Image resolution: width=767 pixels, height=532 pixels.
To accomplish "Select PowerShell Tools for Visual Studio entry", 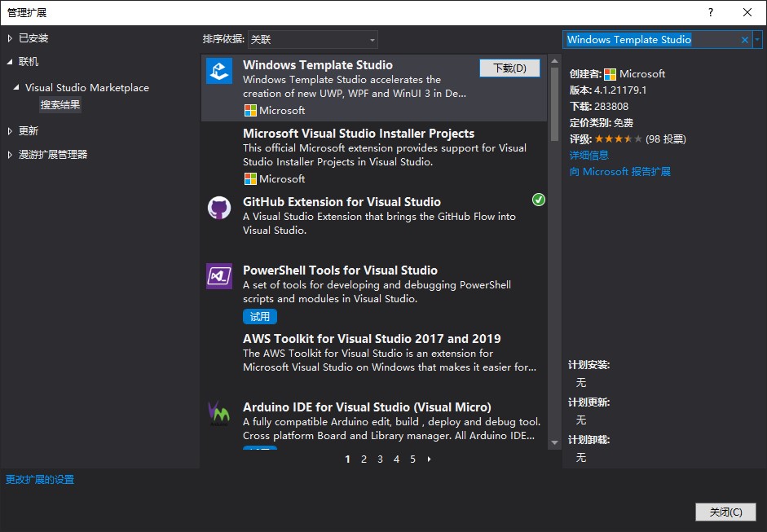I will [373, 293].
